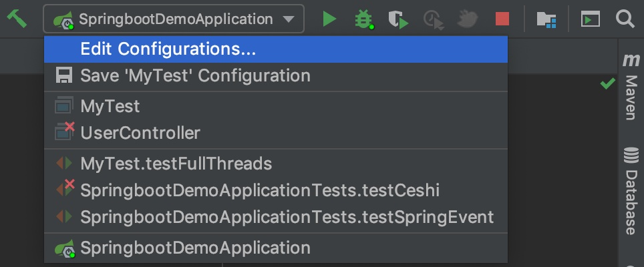Open Project Structure folder icon

(x=546, y=19)
